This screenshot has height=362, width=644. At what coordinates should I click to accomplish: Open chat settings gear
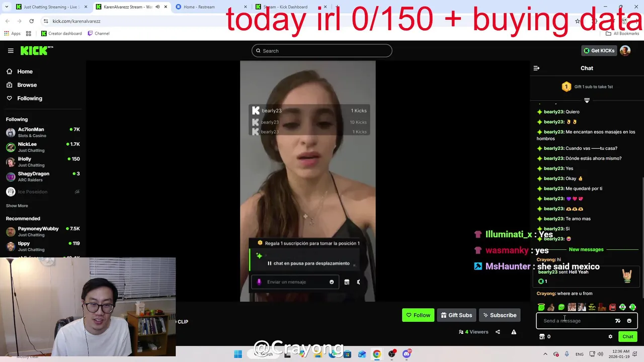click(610, 337)
